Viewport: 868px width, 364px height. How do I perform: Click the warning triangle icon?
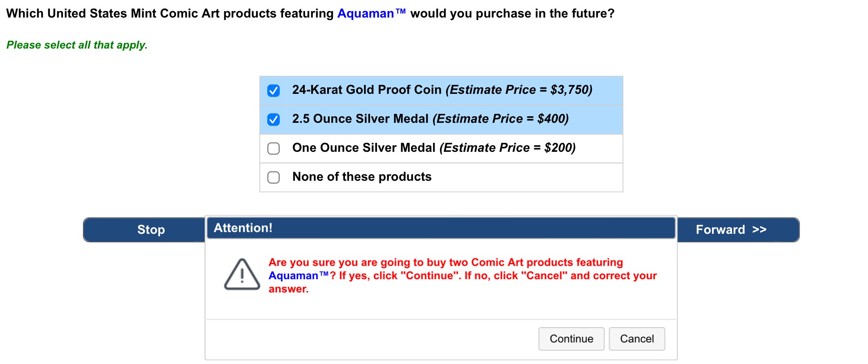tap(242, 274)
